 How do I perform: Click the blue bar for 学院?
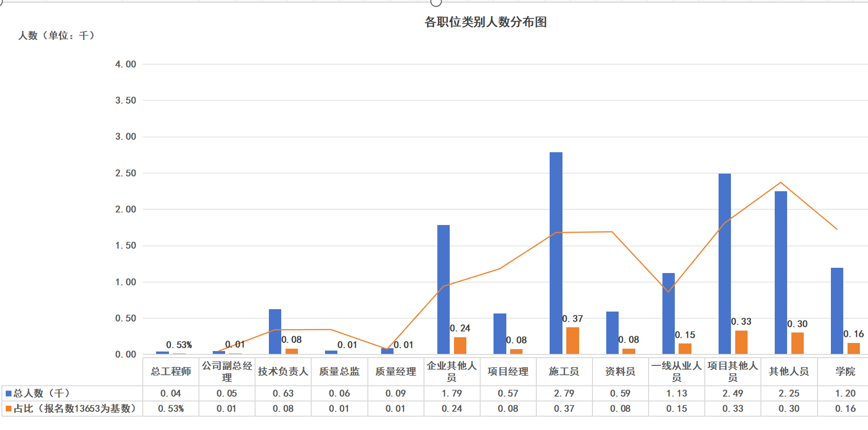click(837, 311)
